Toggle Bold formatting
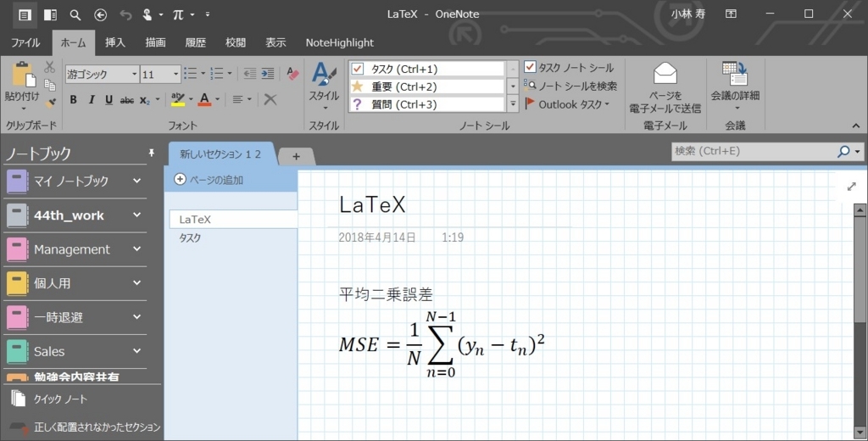 [73, 100]
